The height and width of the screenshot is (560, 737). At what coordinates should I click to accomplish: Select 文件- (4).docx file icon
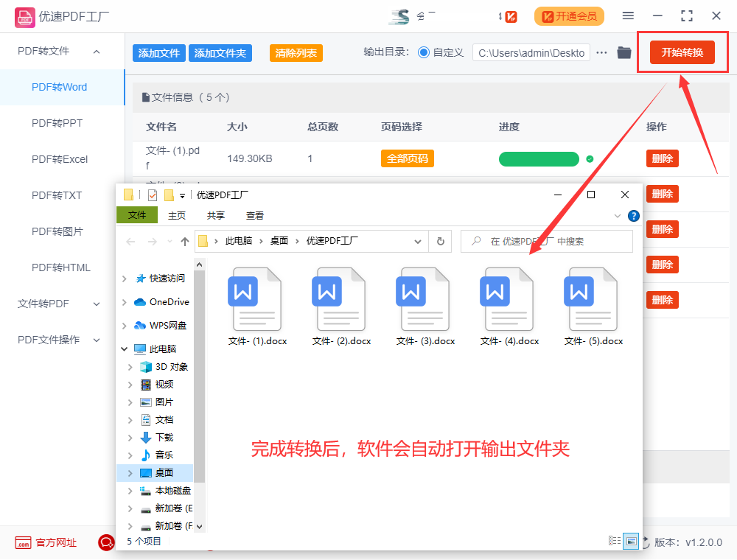click(506, 299)
